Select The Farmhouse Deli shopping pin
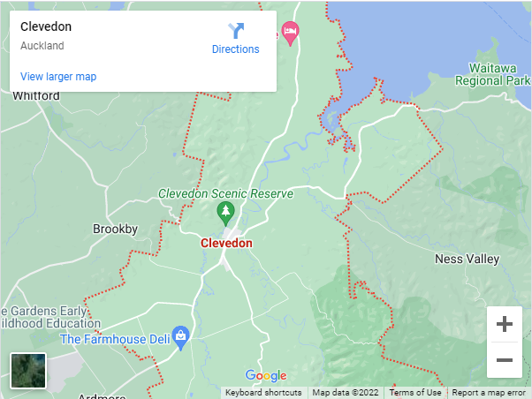The image size is (532, 399). (181, 338)
